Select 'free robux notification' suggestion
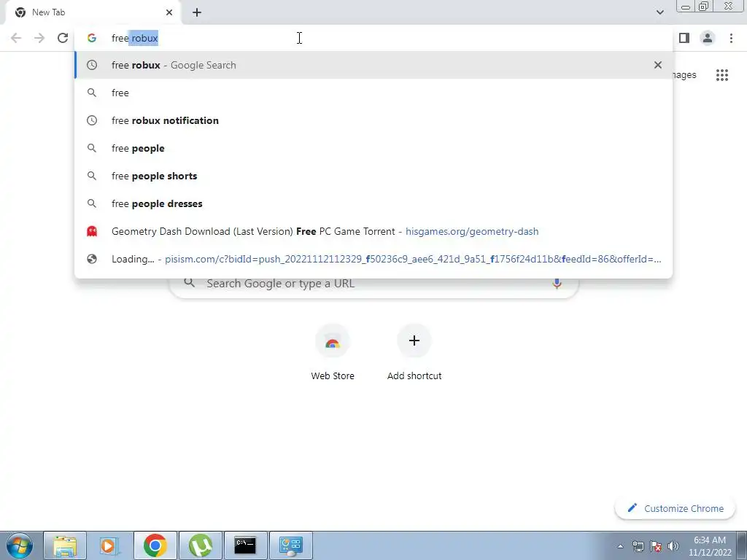Image resolution: width=747 pixels, height=560 pixels. pos(373,120)
